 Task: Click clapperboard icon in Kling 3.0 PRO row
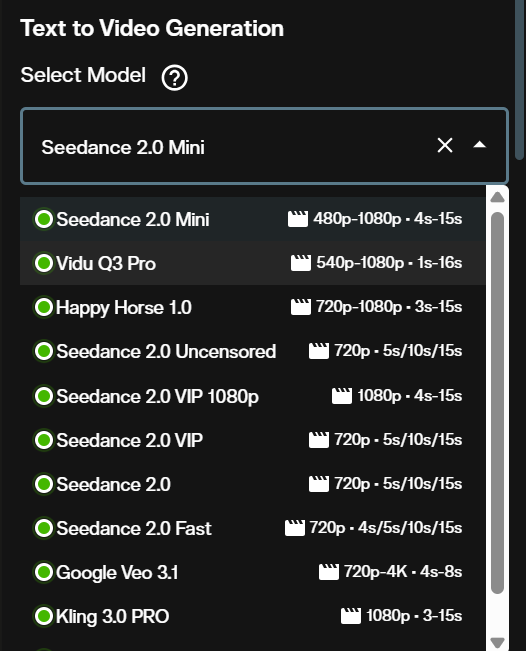(x=351, y=616)
